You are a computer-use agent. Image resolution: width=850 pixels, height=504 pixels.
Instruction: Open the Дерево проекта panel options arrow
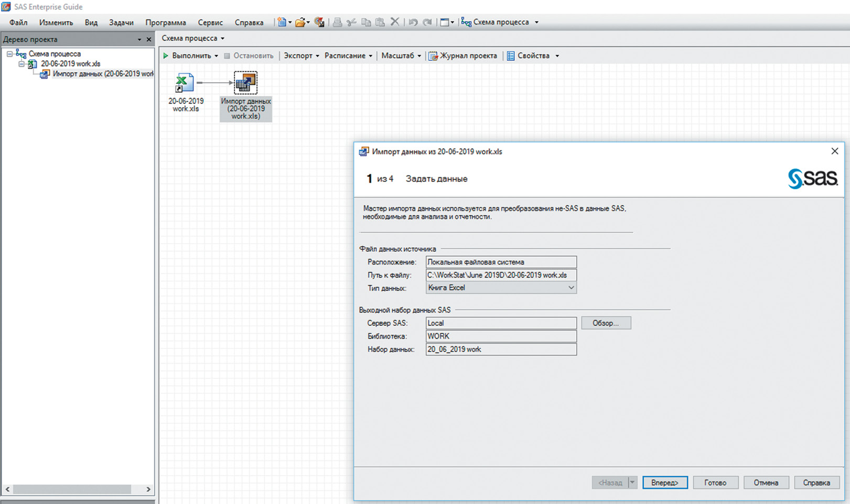139,39
